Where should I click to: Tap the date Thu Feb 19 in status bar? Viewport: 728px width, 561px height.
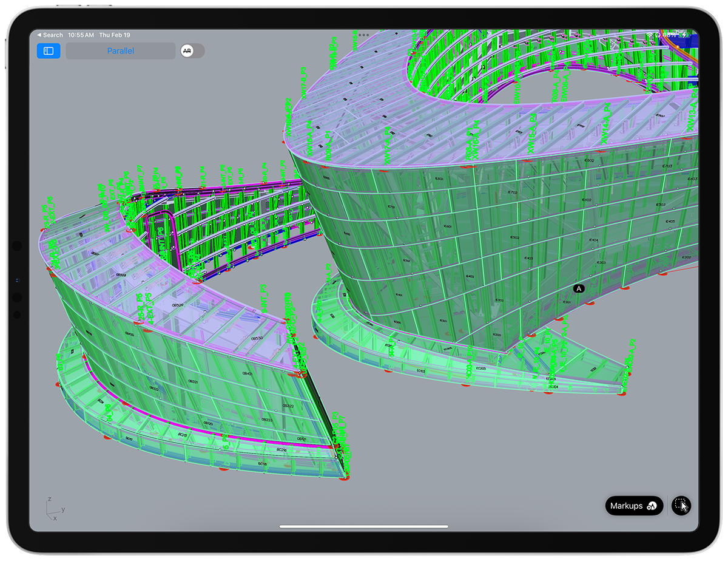coord(115,35)
